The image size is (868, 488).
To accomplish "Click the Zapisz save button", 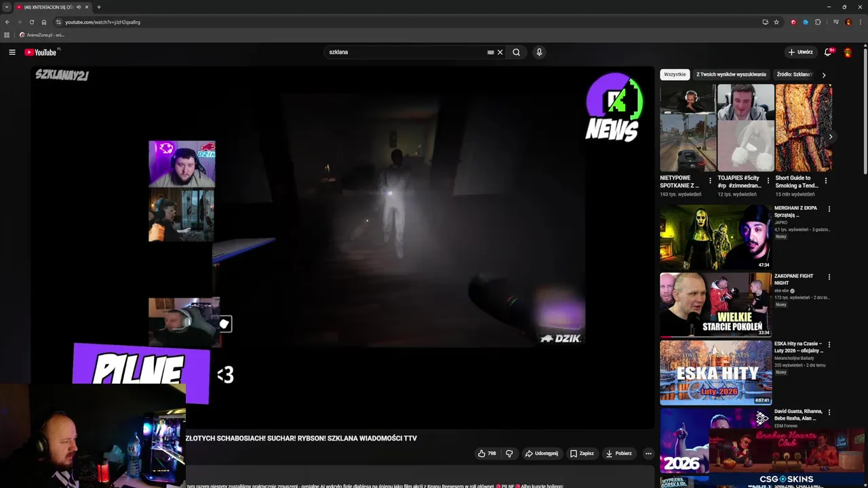I will [582, 453].
